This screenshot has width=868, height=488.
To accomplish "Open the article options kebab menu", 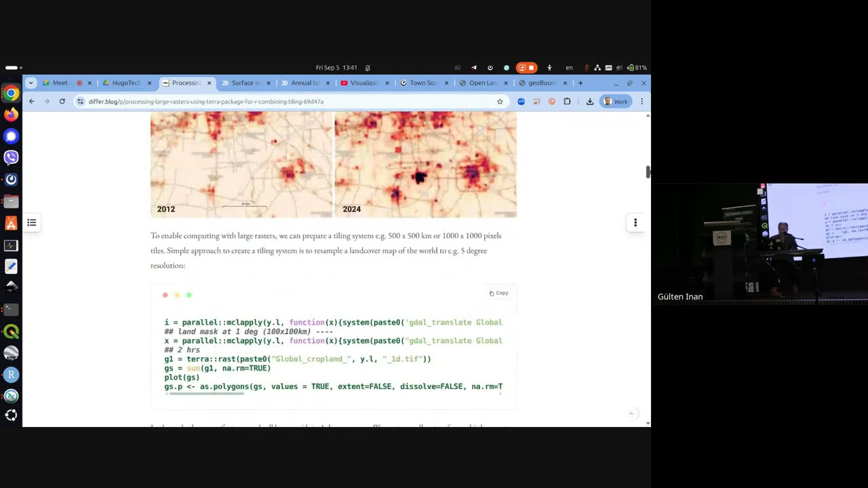I will [635, 222].
